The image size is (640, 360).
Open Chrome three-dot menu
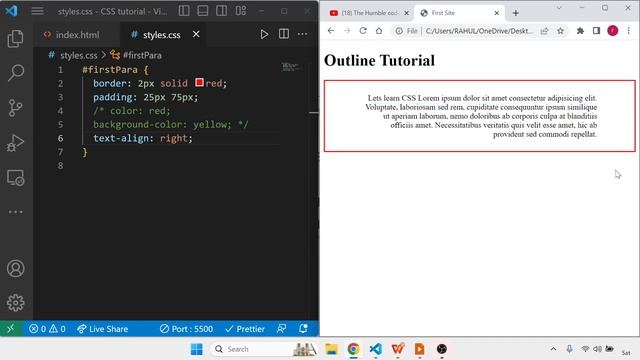click(x=629, y=31)
